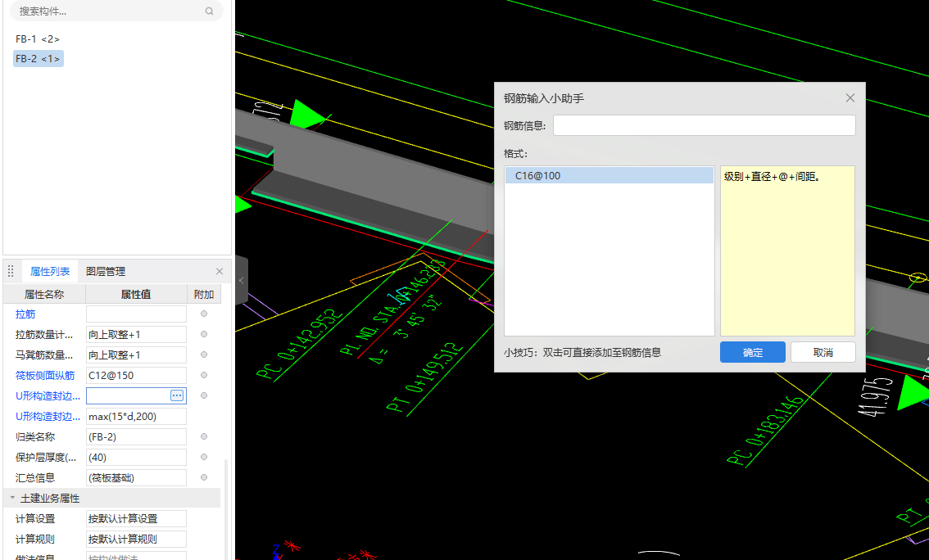Image resolution: width=929 pixels, height=560 pixels.
Task: Click the 归类名称 value (FB-2)
Action: pyautogui.click(x=136, y=437)
